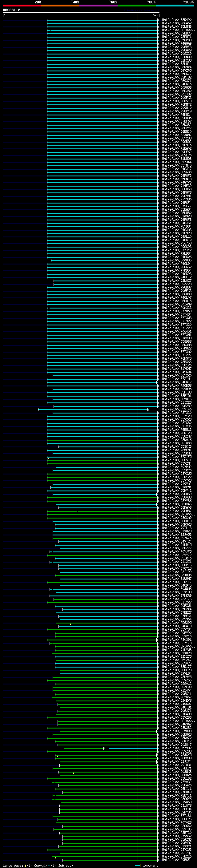Open the UniRef100_P0C2Y7 hit
The width and height of the screenshot is (197, 868).
tap(177, 128)
